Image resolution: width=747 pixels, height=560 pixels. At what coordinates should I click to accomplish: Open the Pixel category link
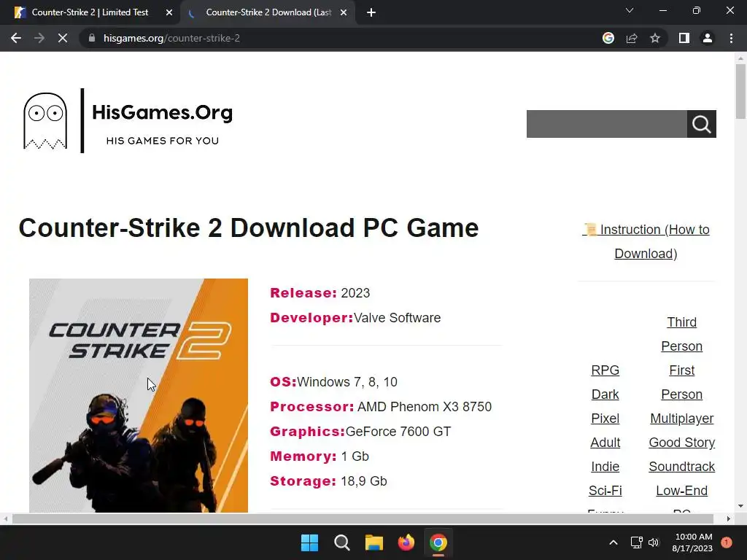coord(605,419)
